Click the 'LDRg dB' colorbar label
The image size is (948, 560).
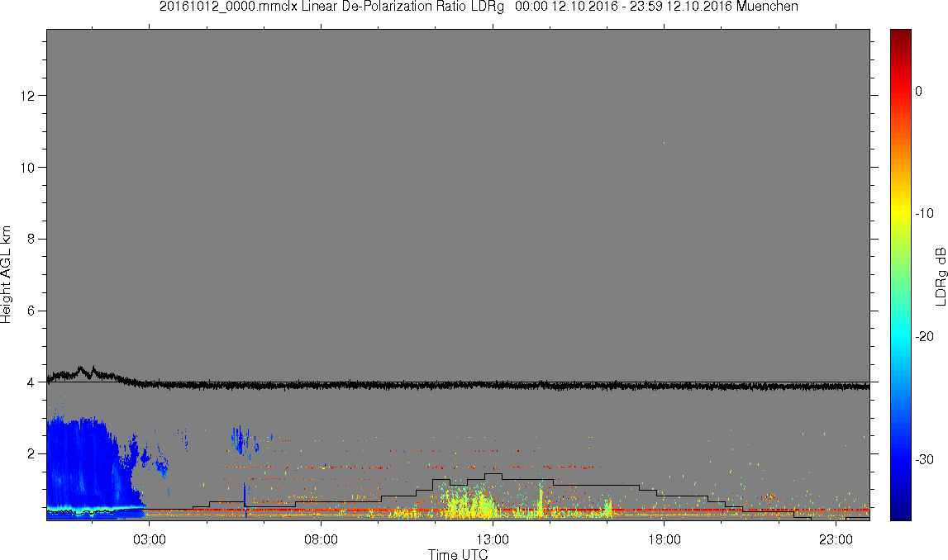[x=940, y=276]
